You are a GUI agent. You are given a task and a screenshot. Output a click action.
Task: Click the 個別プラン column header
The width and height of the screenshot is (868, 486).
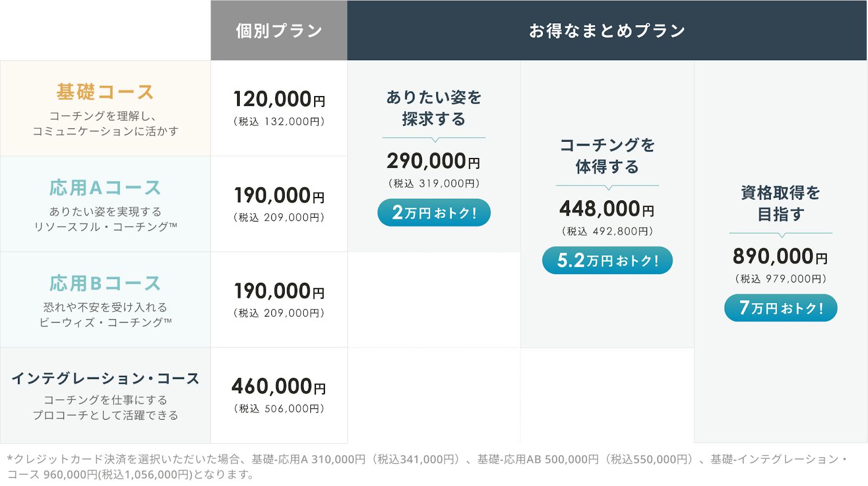pos(279,30)
